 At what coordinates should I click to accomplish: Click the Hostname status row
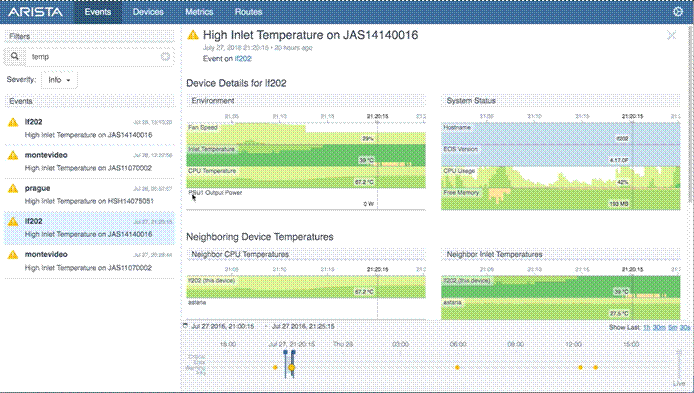[x=560, y=134]
